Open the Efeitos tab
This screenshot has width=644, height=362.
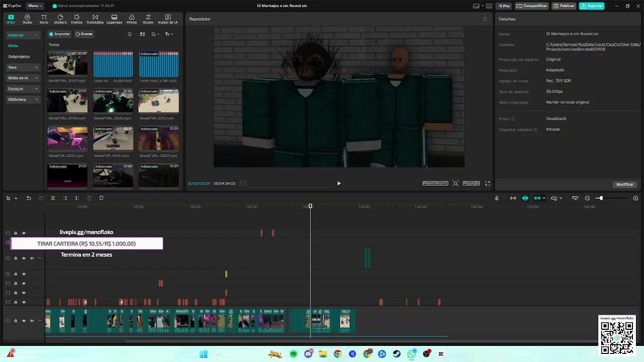(77, 19)
